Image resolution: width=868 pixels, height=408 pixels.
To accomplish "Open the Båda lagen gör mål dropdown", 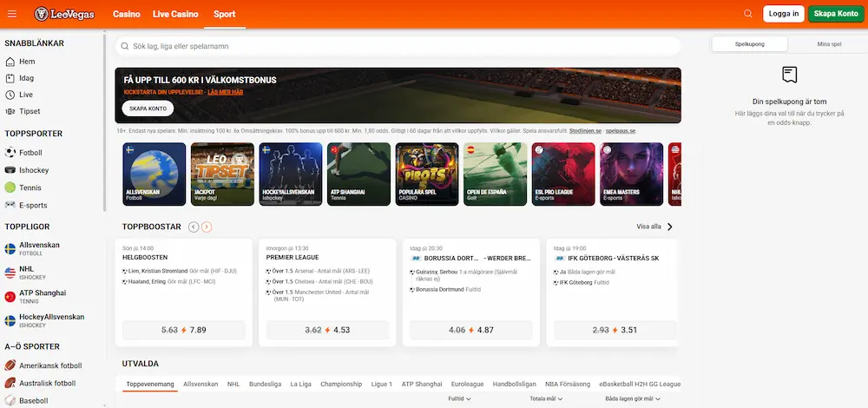I will (x=633, y=398).
